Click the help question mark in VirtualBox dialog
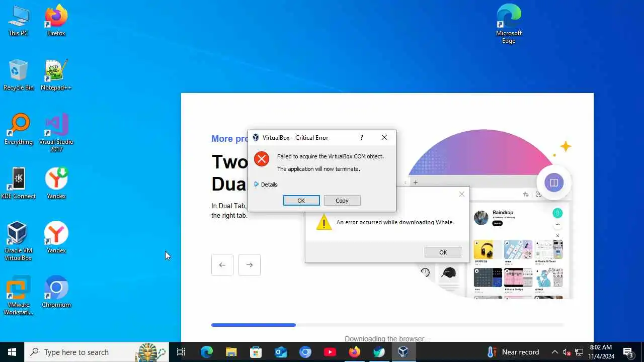The height and width of the screenshot is (362, 644). [x=361, y=137]
